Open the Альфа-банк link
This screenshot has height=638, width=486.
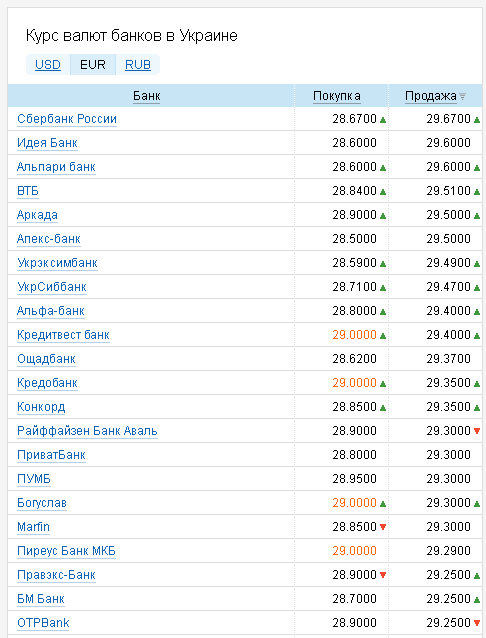coord(50,310)
